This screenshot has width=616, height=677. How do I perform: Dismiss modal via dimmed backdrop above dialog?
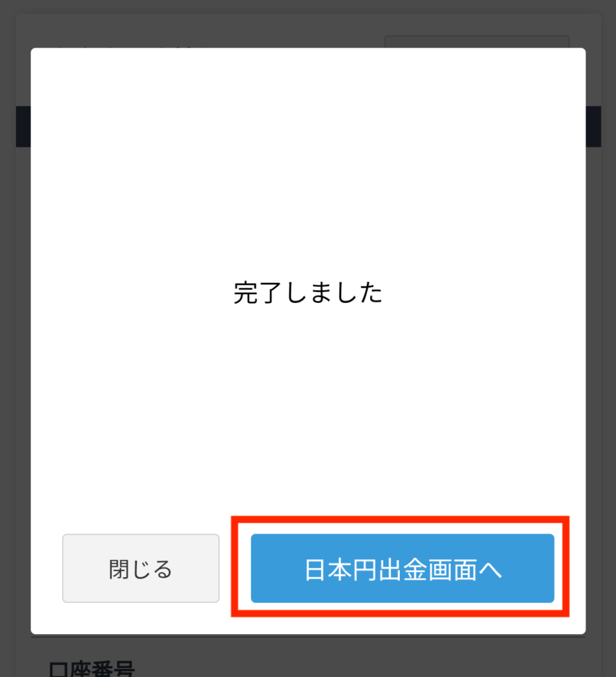(308, 24)
